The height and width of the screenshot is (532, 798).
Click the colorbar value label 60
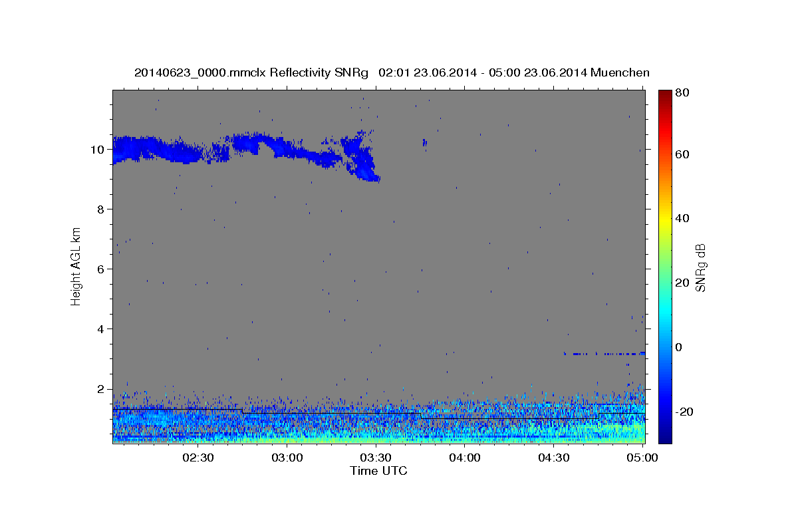(682, 154)
